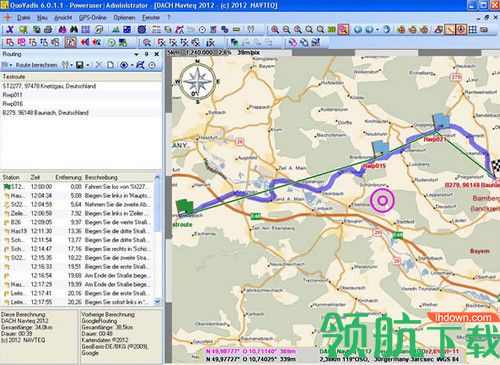Click the red route planning icon in the top toolbar
This screenshot has width=500, height=365.
pyautogui.click(x=180, y=30)
